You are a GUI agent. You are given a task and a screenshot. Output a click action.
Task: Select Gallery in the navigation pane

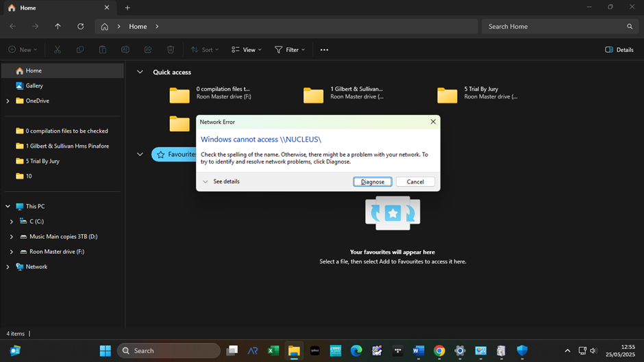pos(34,86)
